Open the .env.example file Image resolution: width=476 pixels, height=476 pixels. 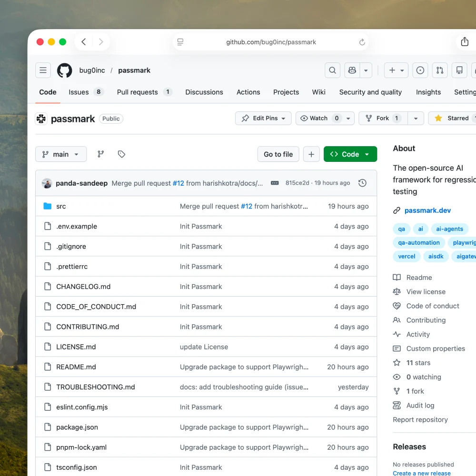click(77, 226)
